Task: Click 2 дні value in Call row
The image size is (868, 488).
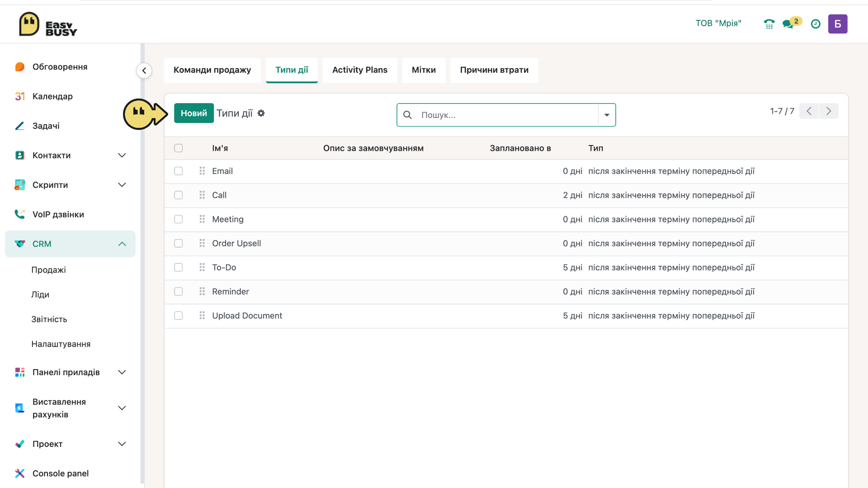Action: point(572,195)
